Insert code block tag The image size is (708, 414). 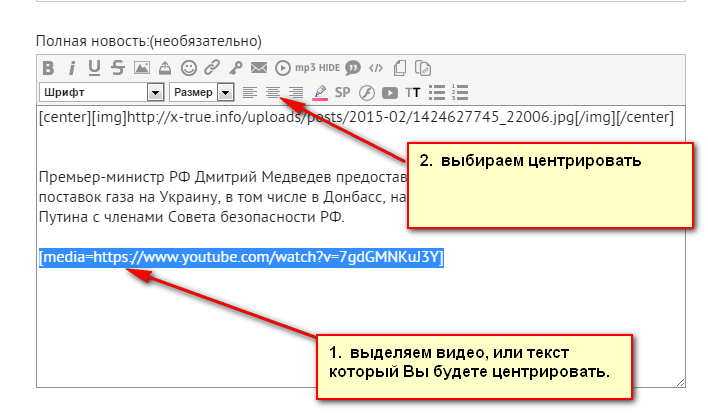tap(376, 69)
